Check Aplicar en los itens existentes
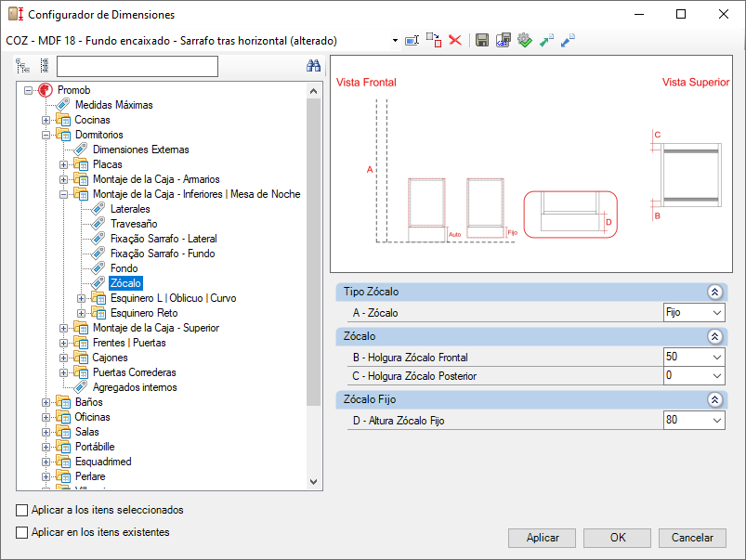The image size is (746, 560). point(22,532)
